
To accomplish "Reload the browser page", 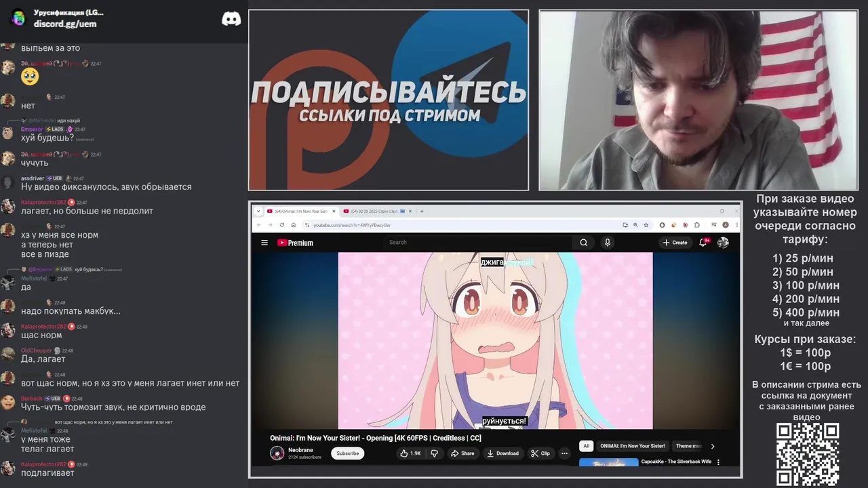I will [x=281, y=225].
